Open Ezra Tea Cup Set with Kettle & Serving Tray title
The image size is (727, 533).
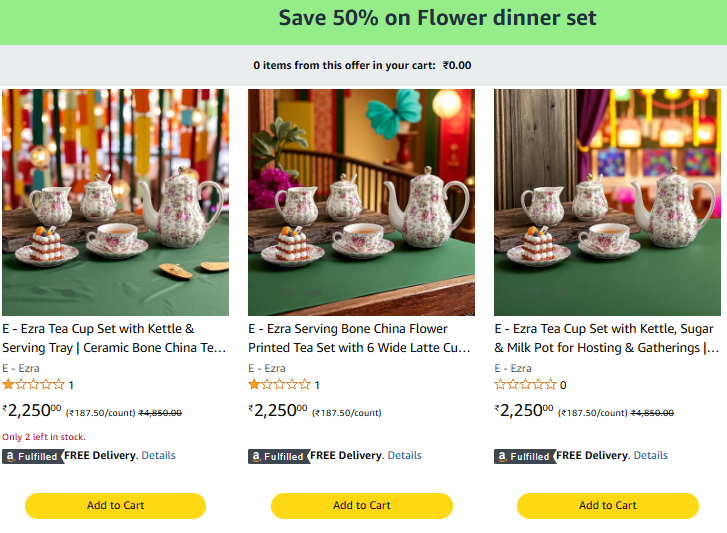[x=114, y=338]
